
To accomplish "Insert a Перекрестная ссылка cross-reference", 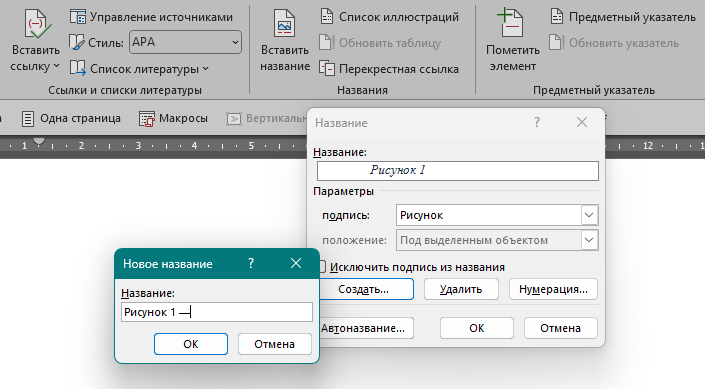I will tap(389, 69).
